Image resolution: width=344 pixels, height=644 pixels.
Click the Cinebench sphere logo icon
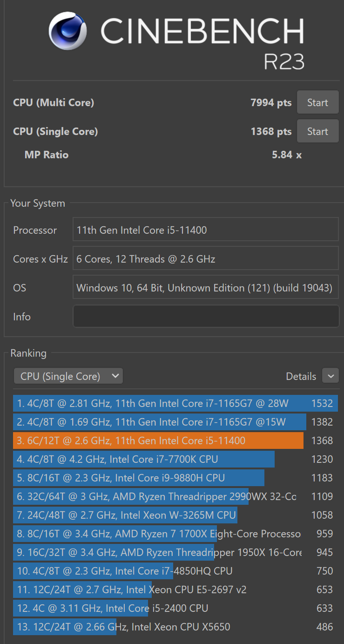click(67, 31)
